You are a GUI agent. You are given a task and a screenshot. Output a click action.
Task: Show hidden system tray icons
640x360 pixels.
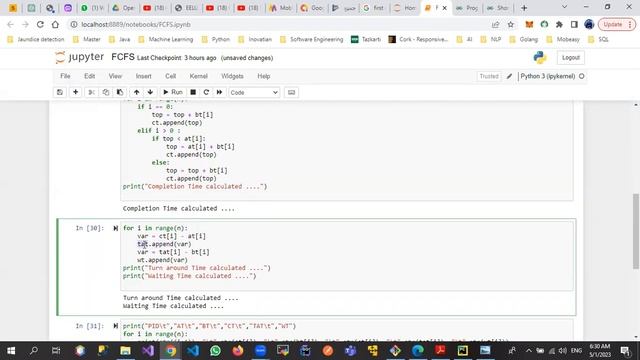click(x=529, y=351)
